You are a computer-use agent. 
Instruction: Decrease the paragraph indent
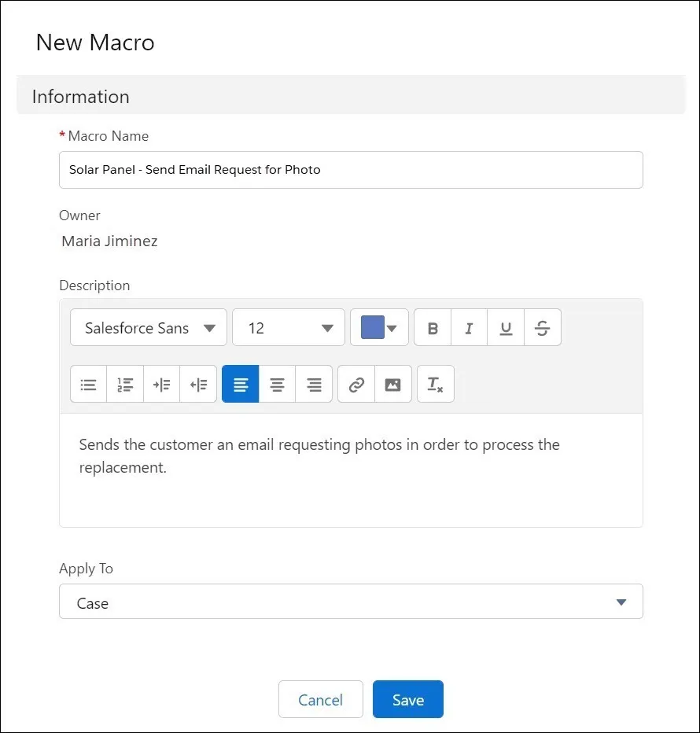tap(198, 385)
